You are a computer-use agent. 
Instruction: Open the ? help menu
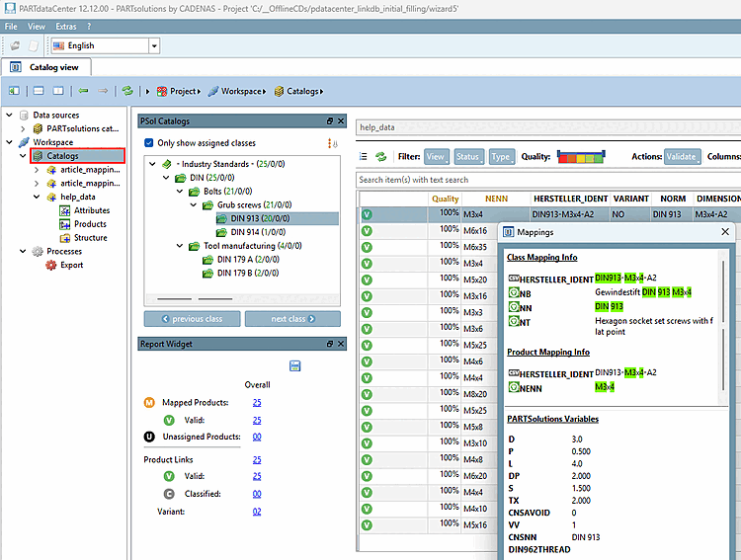(89, 27)
